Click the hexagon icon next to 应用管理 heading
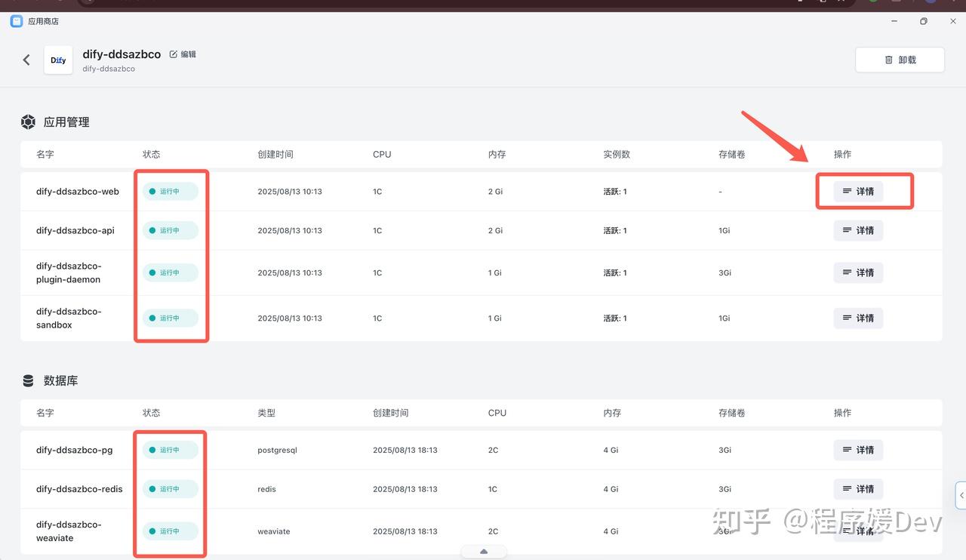This screenshot has height=560, width=966. pos(28,122)
